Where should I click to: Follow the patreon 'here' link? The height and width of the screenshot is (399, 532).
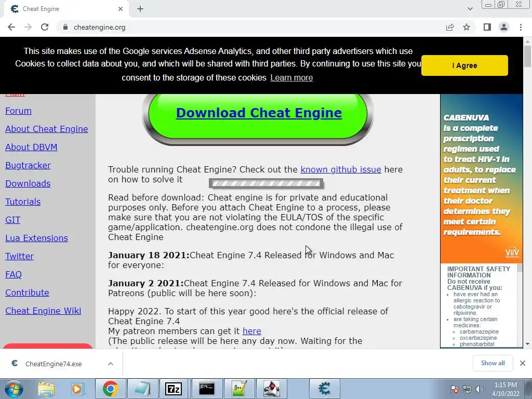pyautogui.click(x=252, y=331)
